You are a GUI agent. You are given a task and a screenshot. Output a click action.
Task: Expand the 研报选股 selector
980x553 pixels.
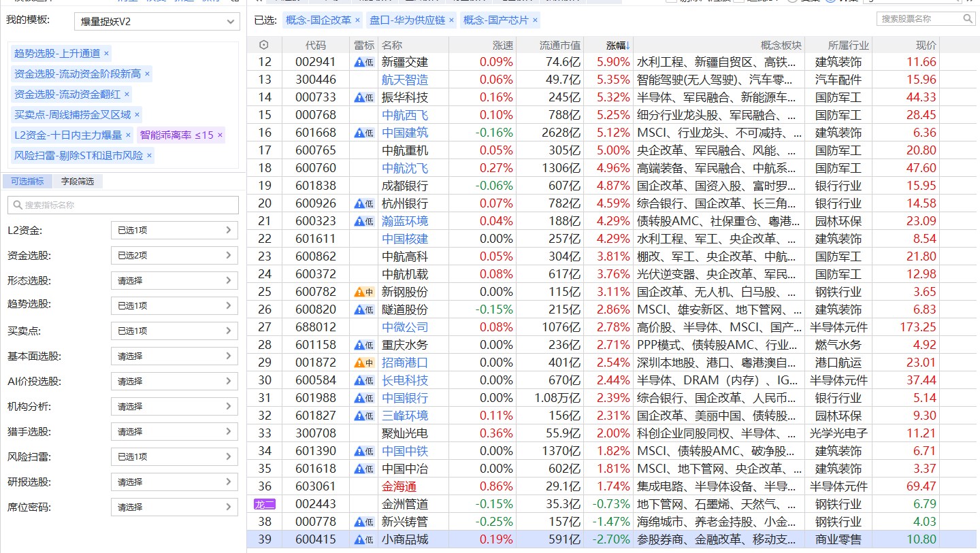[x=174, y=482]
